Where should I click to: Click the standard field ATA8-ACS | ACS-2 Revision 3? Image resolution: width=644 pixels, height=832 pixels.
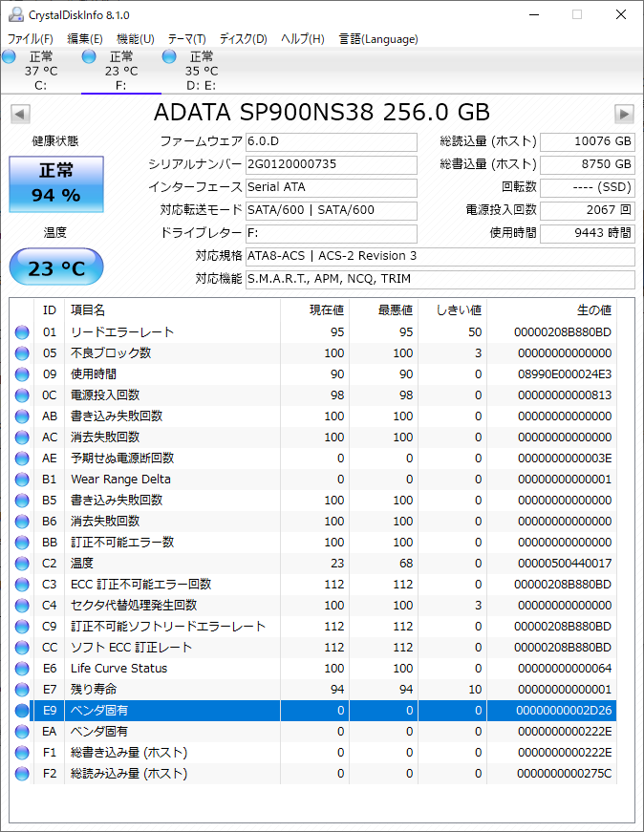[x=440, y=256]
